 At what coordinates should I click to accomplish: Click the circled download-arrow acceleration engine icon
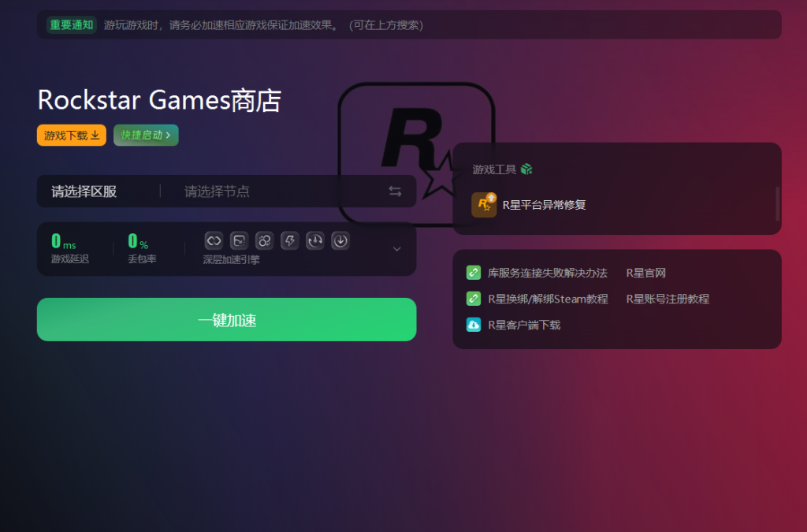point(340,241)
